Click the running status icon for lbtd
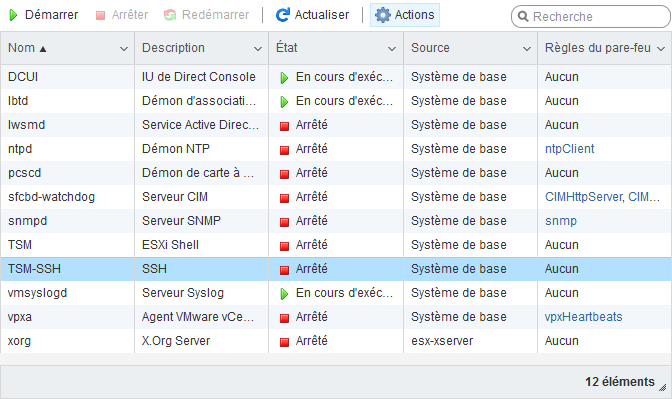672x399 pixels. point(284,102)
